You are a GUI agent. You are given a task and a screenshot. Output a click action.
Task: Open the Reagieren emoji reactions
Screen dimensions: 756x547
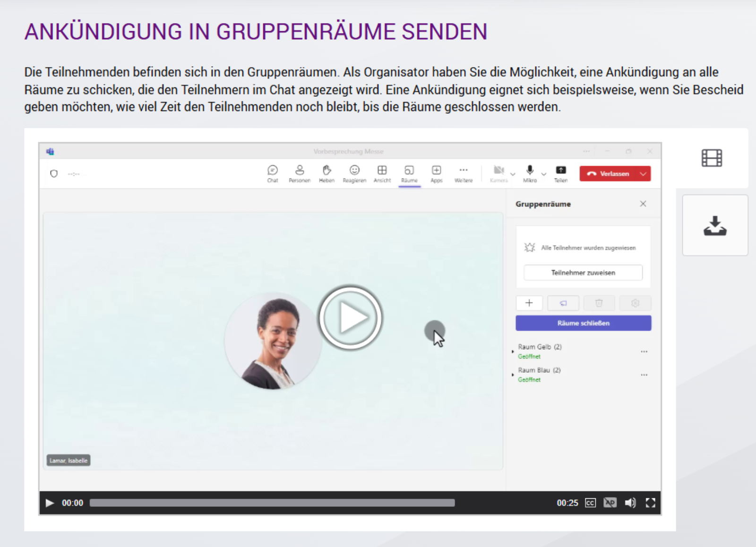(x=354, y=173)
